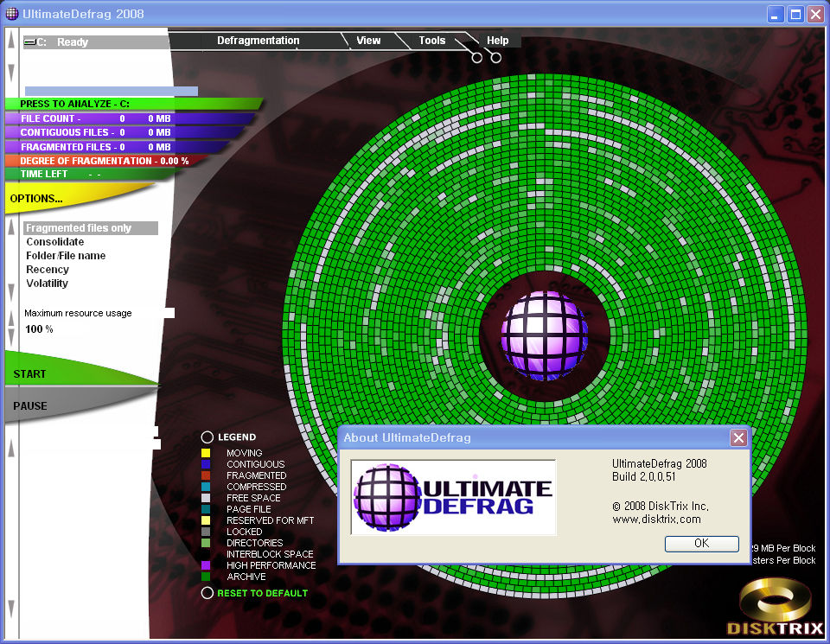830x644 pixels.
Task: Open the Defragmentation menu
Action: coord(258,41)
